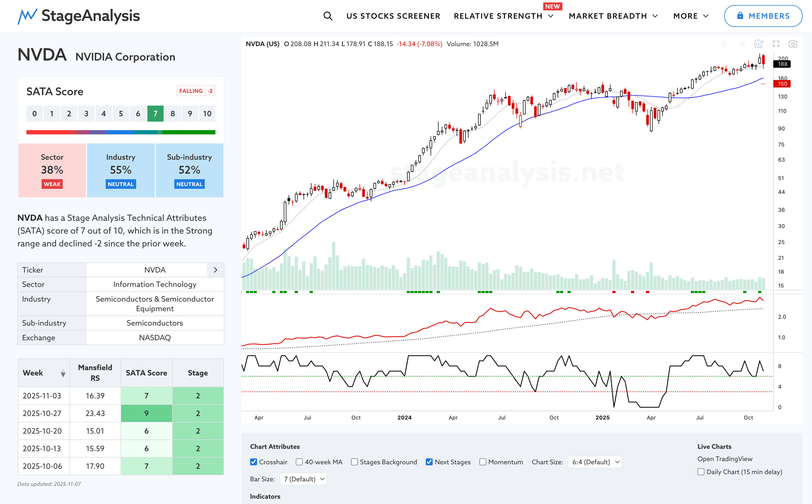Click the search magnifier icon
The width and height of the screenshot is (812, 504).
click(x=328, y=16)
